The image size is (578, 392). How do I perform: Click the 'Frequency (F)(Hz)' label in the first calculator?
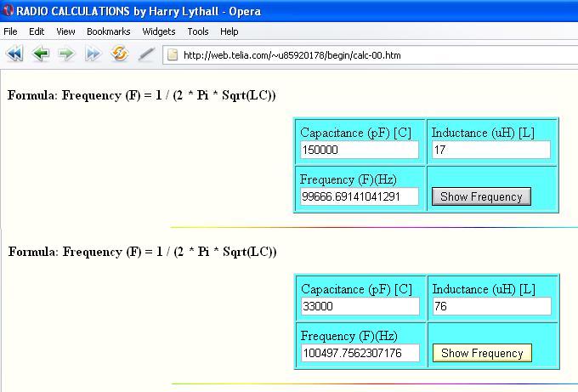point(348,179)
